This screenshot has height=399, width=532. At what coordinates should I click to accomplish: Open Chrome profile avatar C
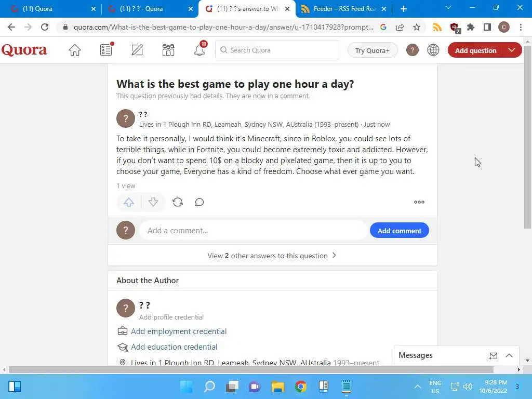click(504, 27)
